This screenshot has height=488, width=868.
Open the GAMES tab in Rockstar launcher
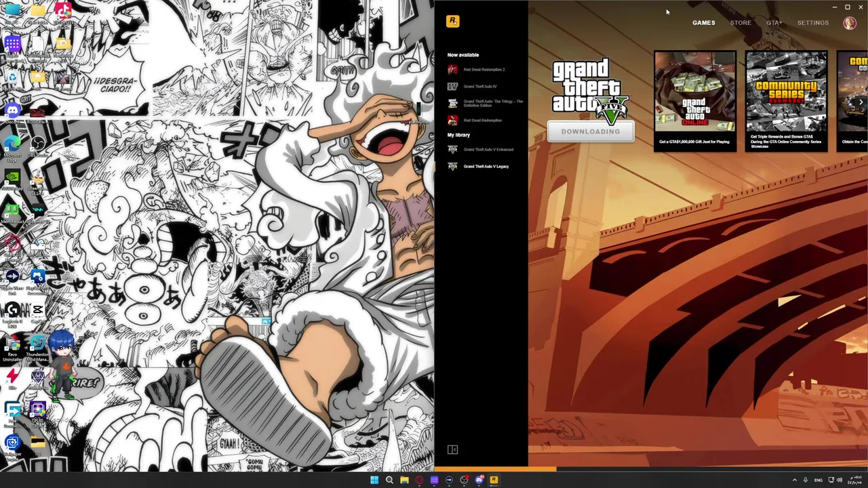[x=703, y=22]
